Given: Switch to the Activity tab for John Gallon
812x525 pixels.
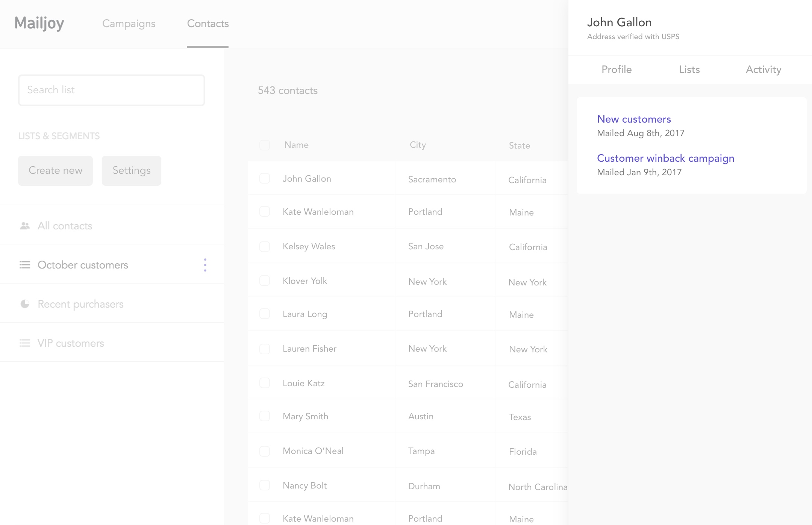Looking at the screenshot, I should click(x=764, y=69).
